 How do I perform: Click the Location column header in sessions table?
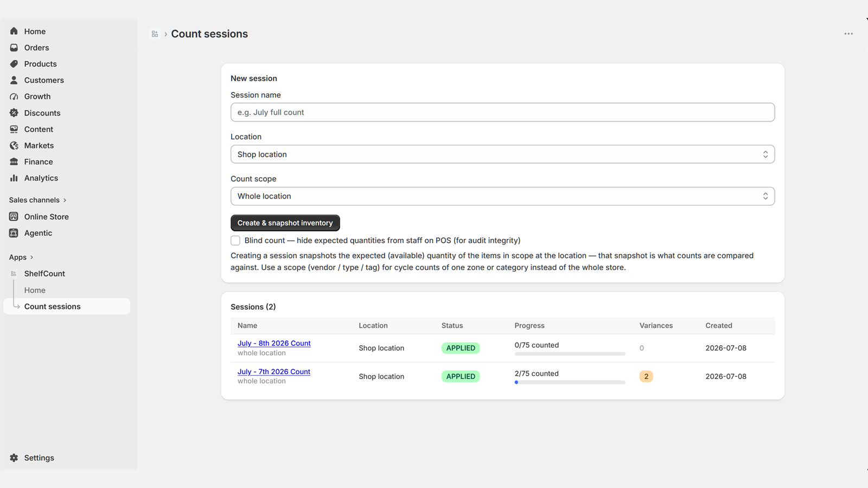pyautogui.click(x=373, y=325)
